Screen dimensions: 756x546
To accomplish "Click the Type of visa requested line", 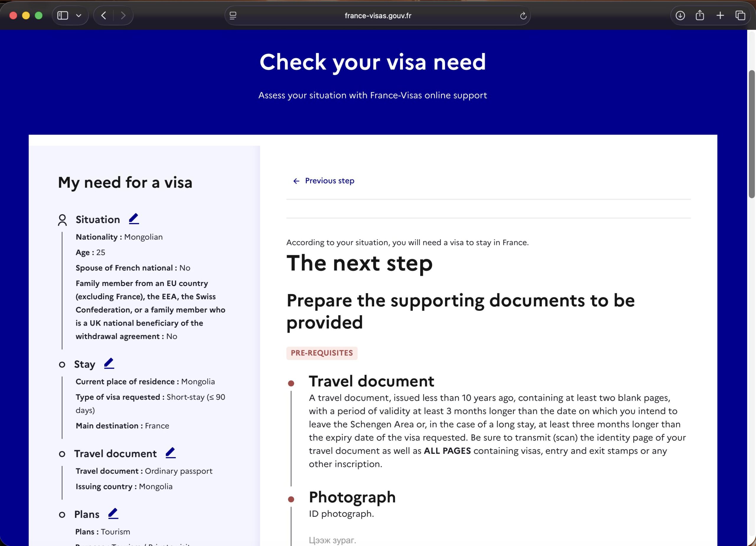I will [x=150, y=404].
